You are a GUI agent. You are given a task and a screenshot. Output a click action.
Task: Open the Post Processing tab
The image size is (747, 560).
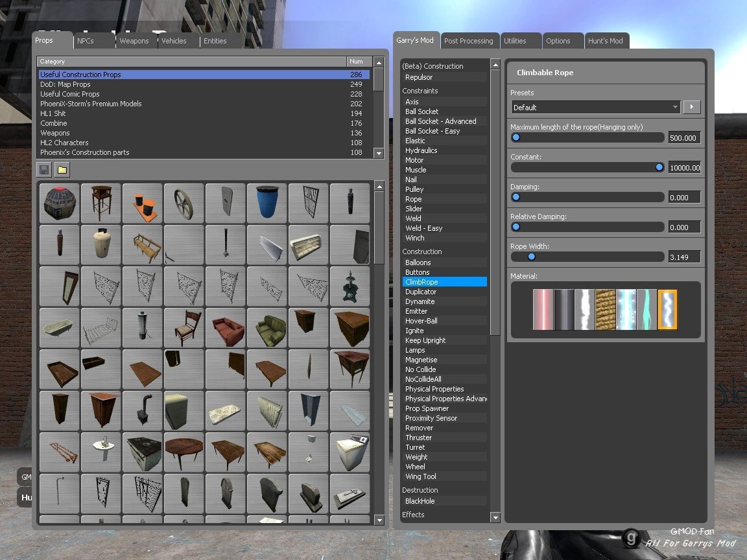[469, 40]
